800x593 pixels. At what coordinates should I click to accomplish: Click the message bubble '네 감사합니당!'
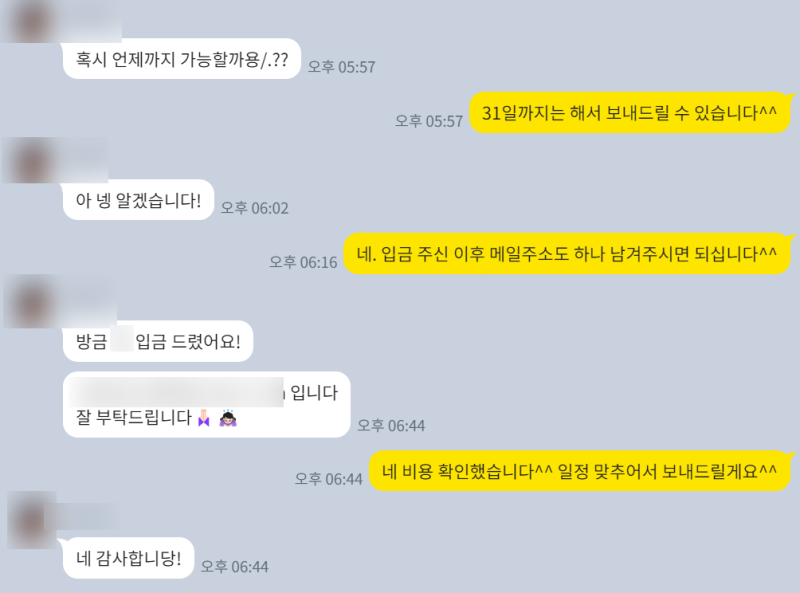[x=128, y=558]
